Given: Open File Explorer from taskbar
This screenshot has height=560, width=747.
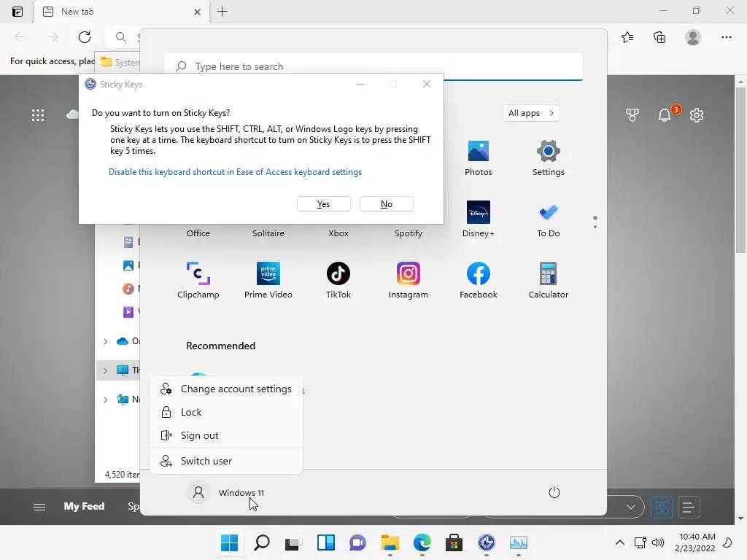Looking at the screenshot, I should point(390,542).
